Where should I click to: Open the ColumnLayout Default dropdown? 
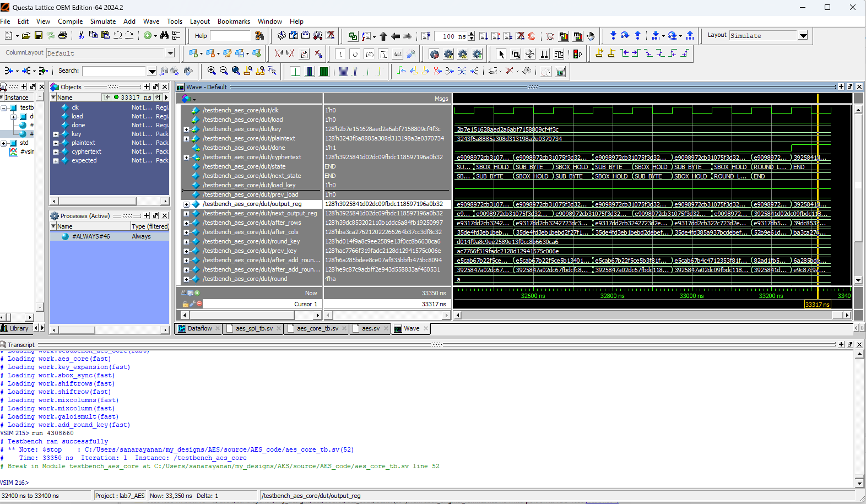(170, 53)
